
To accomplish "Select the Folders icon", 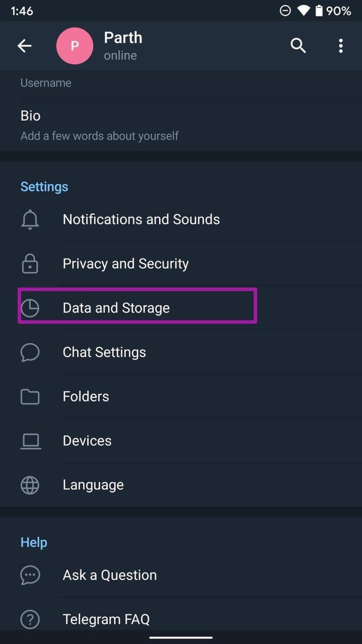I will click(30, 396).
